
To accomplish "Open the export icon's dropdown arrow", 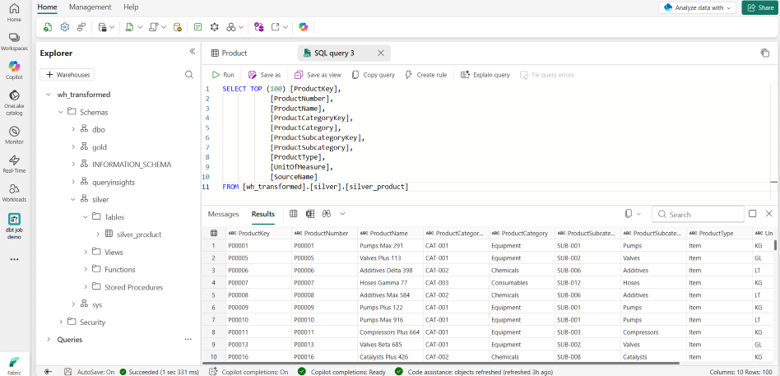I will (x=286, y=27).
